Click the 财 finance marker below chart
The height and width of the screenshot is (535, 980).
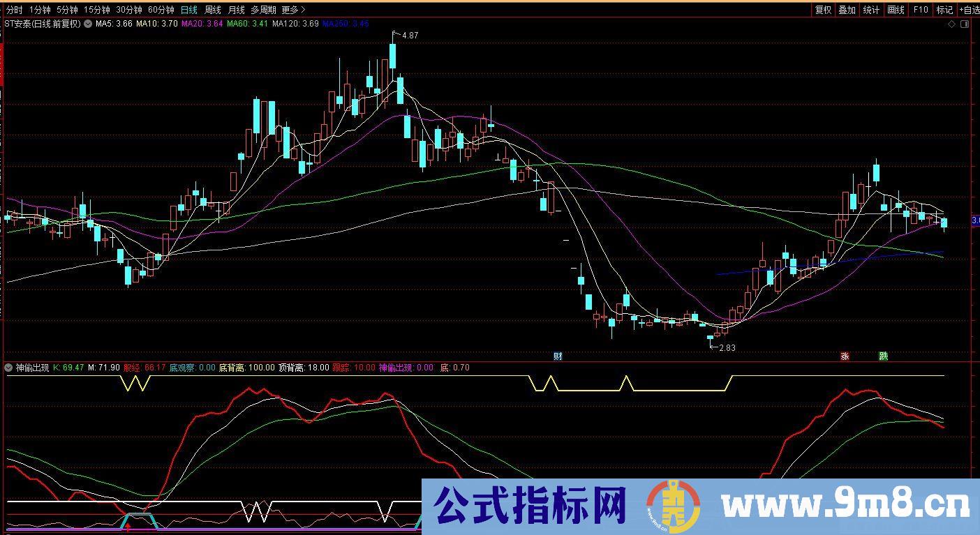[x=558, y=356]
